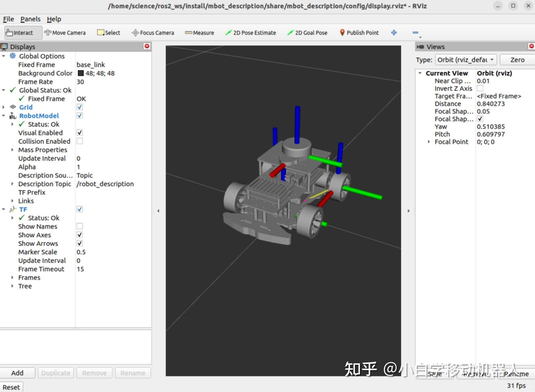Disable the Grid display checkbox
This screenshot has height=392, width=535.
[x=80, y=107]
